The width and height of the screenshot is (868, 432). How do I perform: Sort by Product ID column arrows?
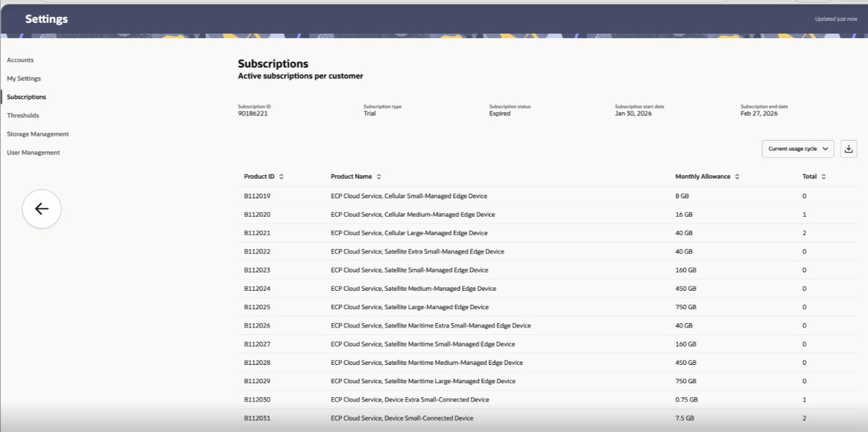point(281,177)
